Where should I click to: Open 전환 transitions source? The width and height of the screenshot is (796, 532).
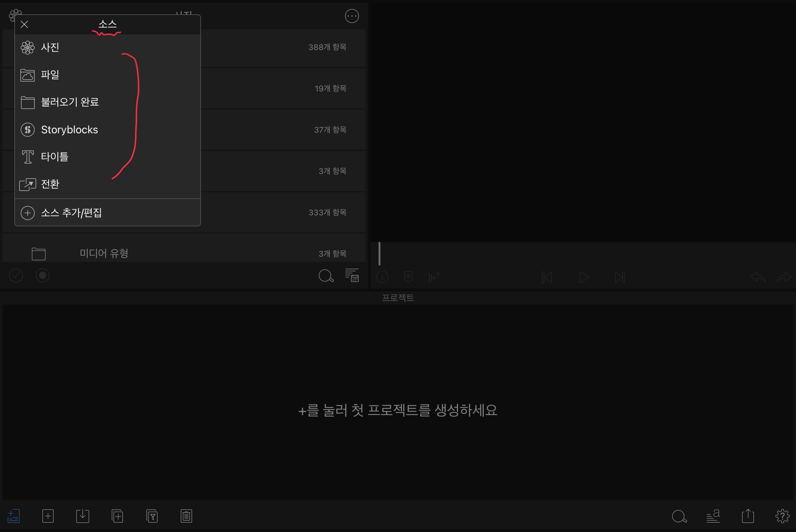tap(50, 184)
